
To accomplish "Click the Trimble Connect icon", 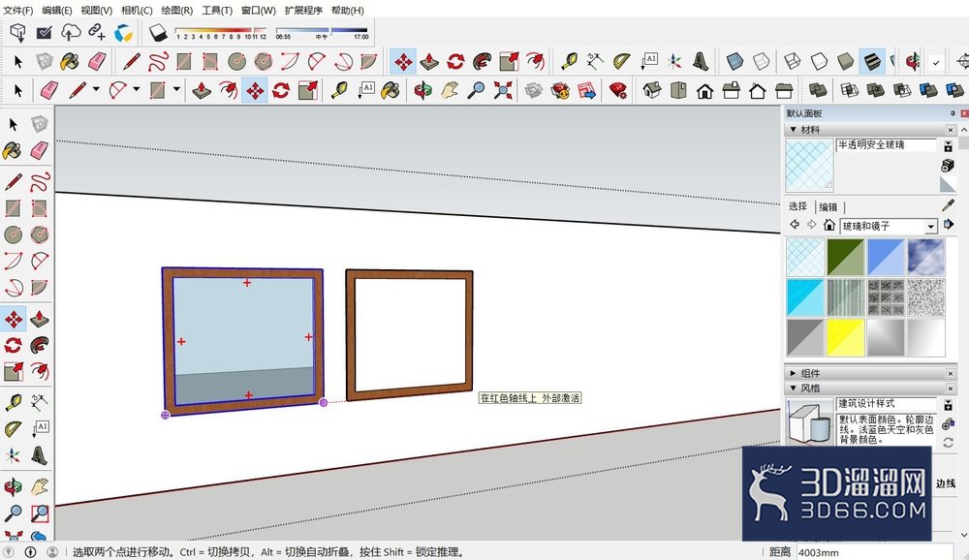I will (x=123, y=33).
